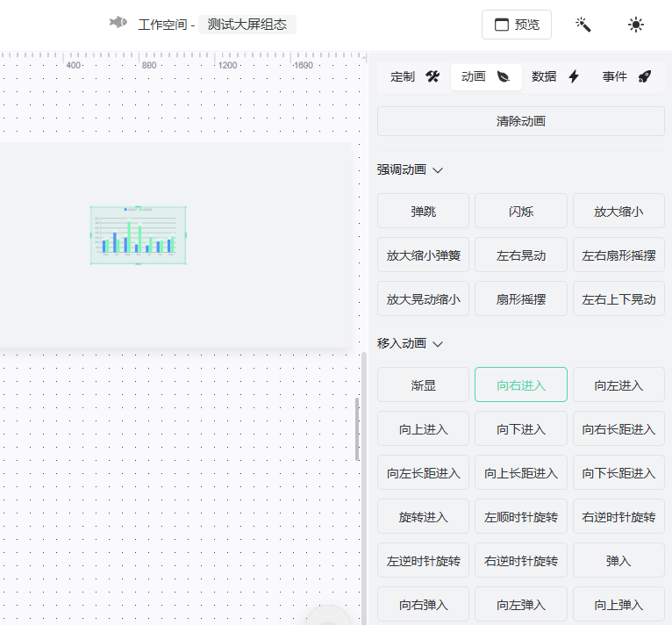
Task: Select the 向右弹入 animation
Action: point(423,605)
